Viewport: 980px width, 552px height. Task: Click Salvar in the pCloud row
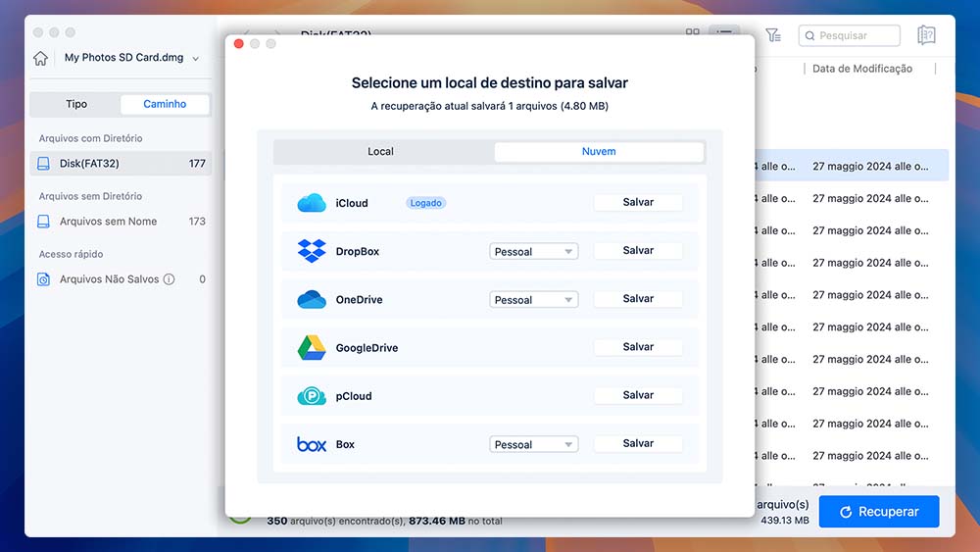[638, 394]
